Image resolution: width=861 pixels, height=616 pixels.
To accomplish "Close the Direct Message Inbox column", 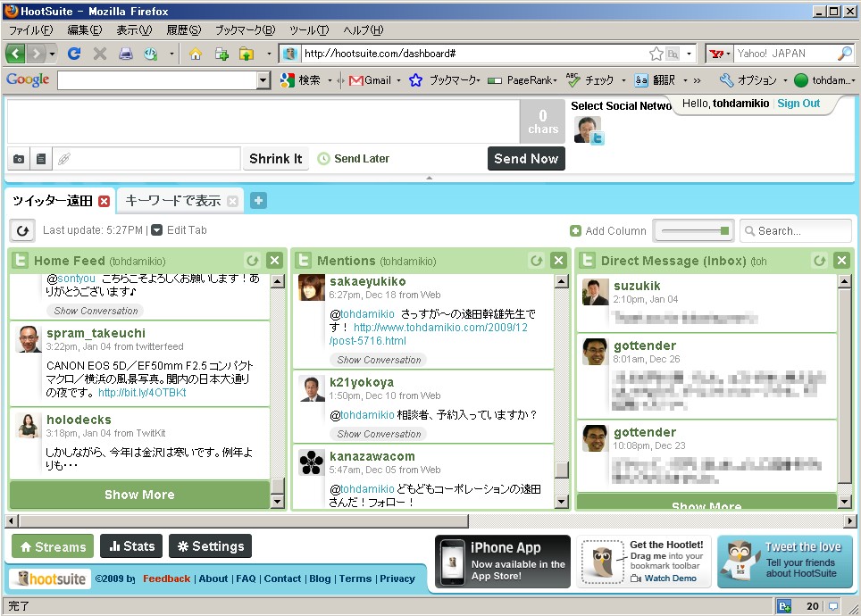I will click(x=841, y=260).
